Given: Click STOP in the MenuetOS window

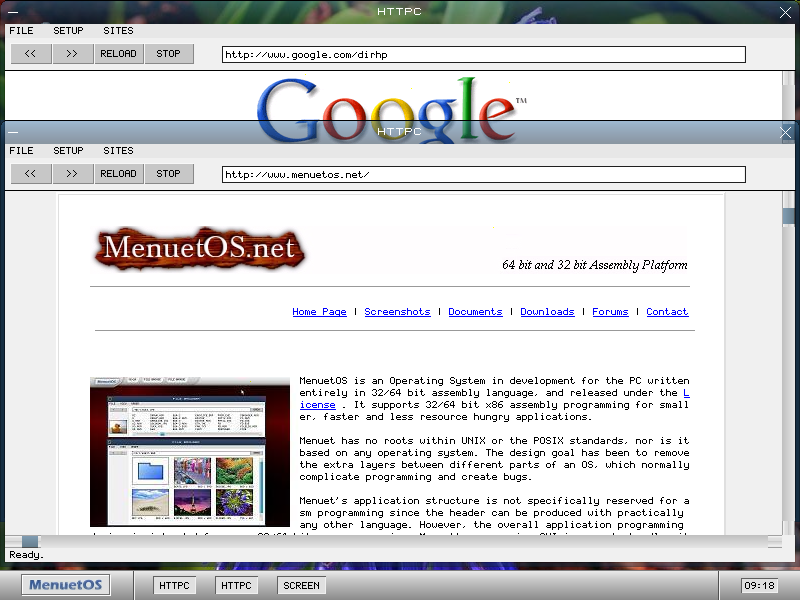Looking at the screenshot, I should pos(168,173).
